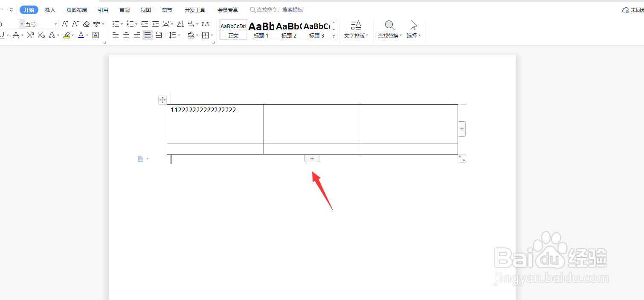This screenshot has height=300, width=644.
Task: Expand borders dropdown arrow
Action: pos(212,35)
